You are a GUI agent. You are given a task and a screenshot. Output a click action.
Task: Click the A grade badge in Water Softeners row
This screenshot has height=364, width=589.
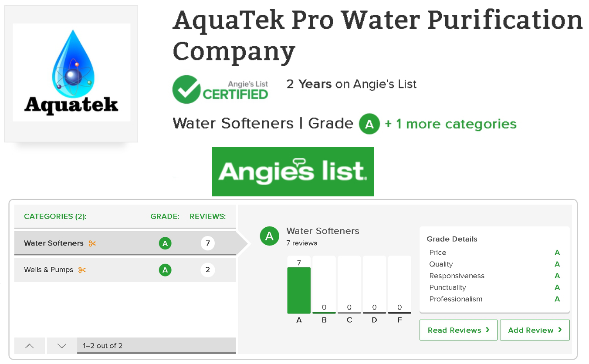165,243
